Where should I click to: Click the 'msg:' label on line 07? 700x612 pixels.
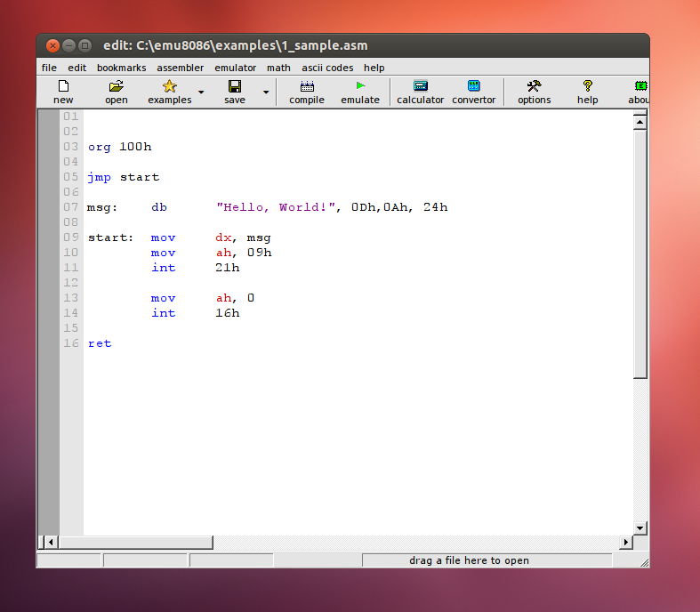pyautogui.click(x=101, y=207)
